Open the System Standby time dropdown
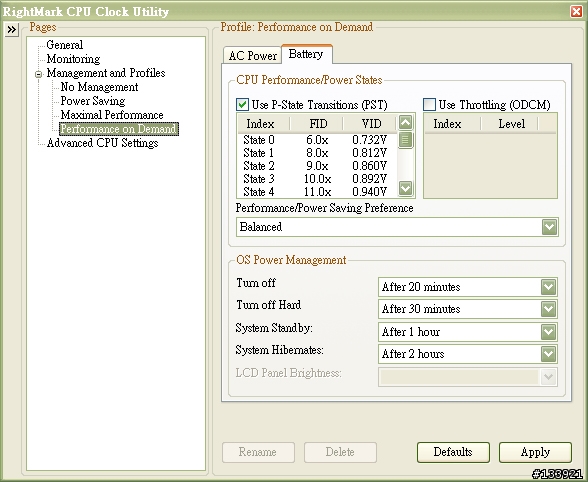The width and height of the screenshot is (588, 482). point(548,332)
